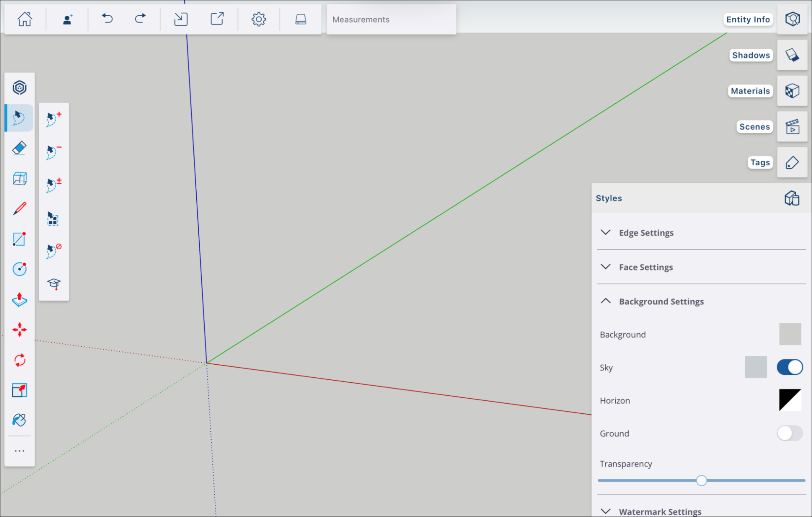Click into the Measurements input field
Viewport: 812px width, 517px height.
point(391,19)
